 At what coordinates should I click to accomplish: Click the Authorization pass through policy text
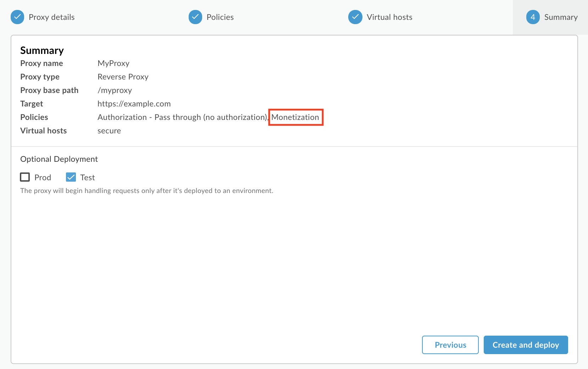pyautogui.click(x=182, y=117)
